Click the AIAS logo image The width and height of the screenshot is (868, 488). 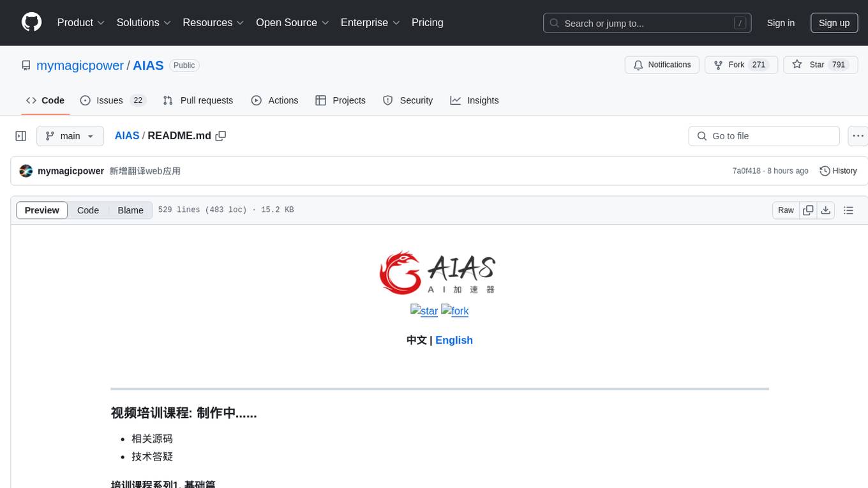(x=439, y=273)
